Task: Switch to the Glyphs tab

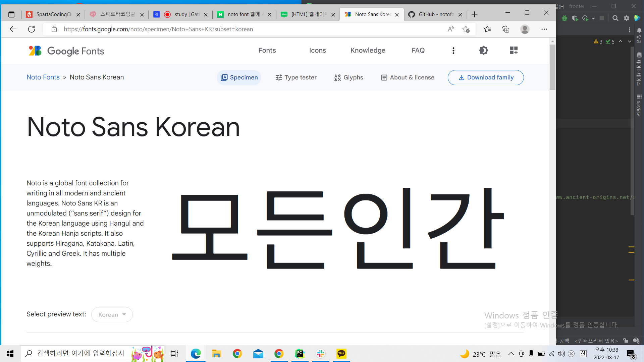Action: click(348, 77)
